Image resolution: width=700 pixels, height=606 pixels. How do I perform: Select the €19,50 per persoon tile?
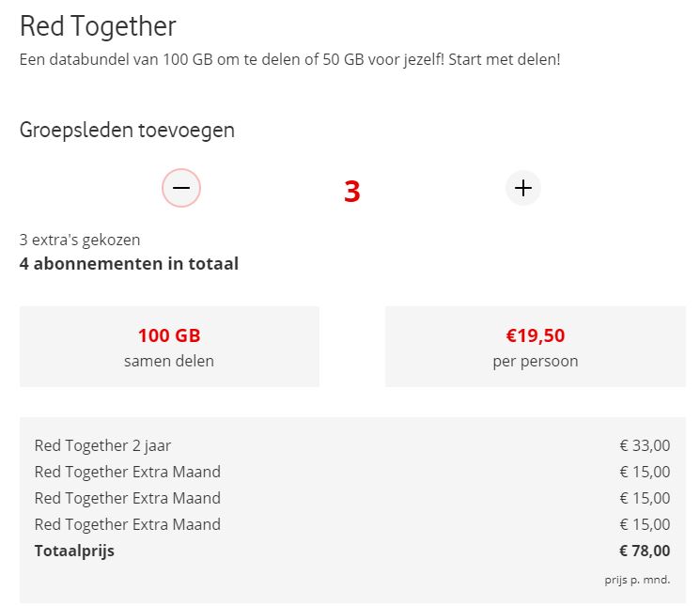click(536, 347)
